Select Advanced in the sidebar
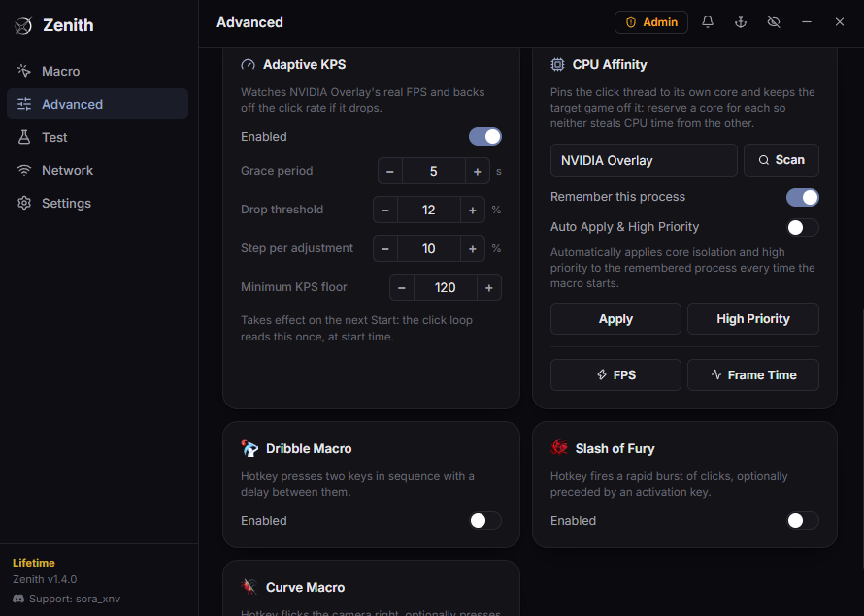This screenshot has height=616, width=864. point(97,104)
